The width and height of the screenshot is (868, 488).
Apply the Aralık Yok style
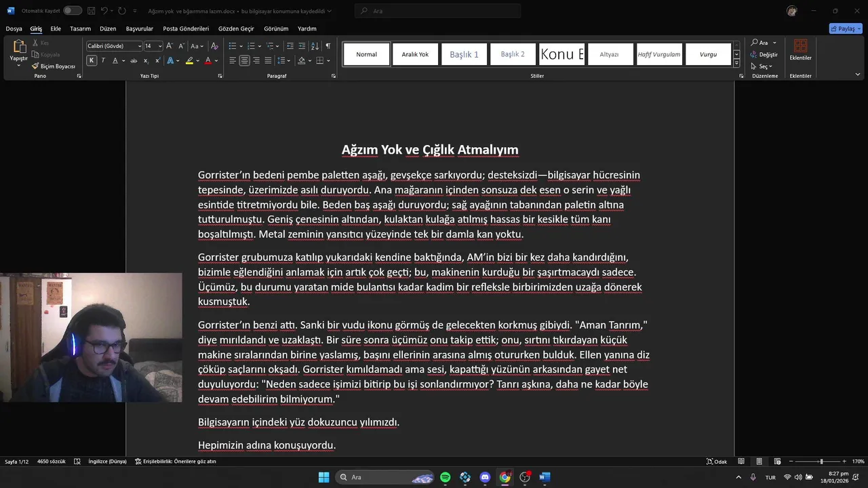415,54
